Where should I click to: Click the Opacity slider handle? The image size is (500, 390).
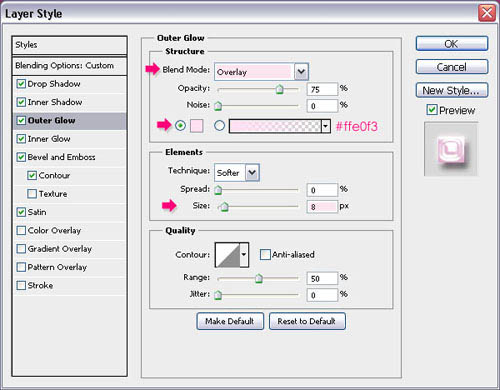pyautogui.click(x=280, y=89)
